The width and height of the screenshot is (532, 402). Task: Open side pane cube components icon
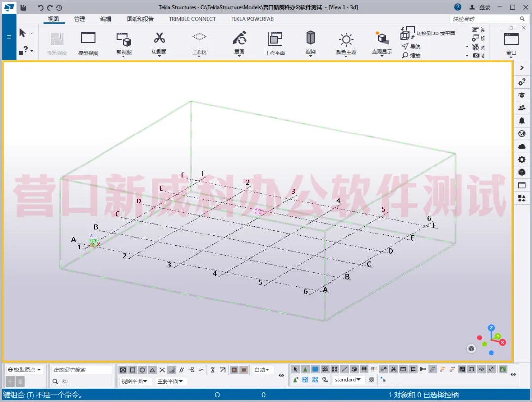click(522, 172)
